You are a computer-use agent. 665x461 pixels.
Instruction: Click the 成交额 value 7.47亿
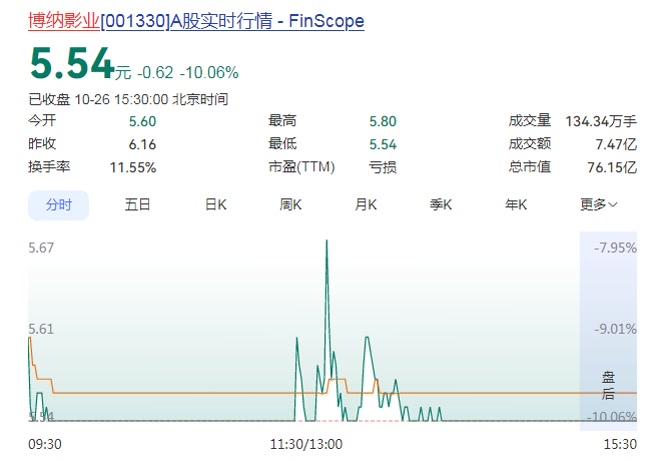coord(616,145)
